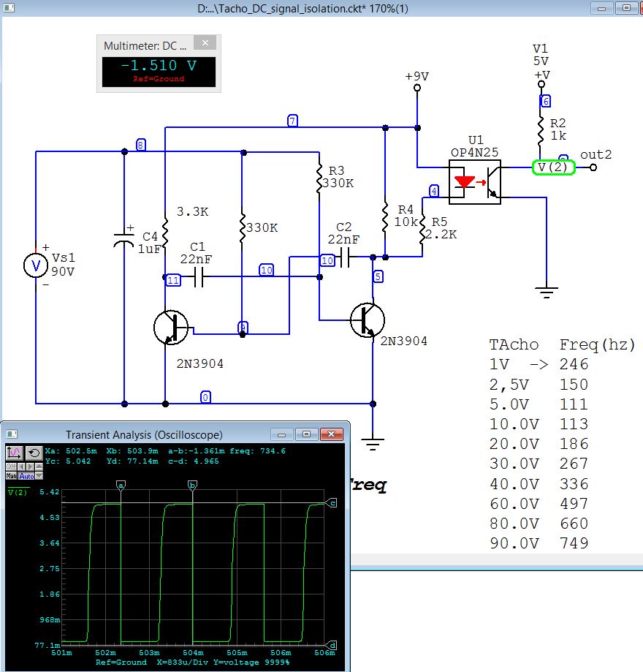This screenshot has width=643, height=672.
Task: Select cursor marker a on oscilloscope
Action: point(121,486)
